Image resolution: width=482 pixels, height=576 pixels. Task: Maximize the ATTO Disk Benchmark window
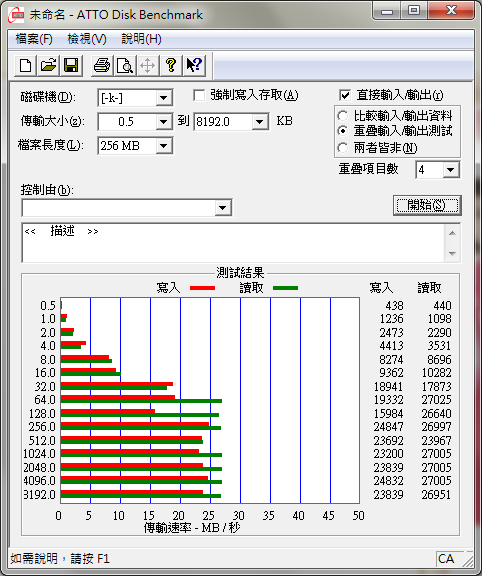pyautogui.click(x=414, y=11)
